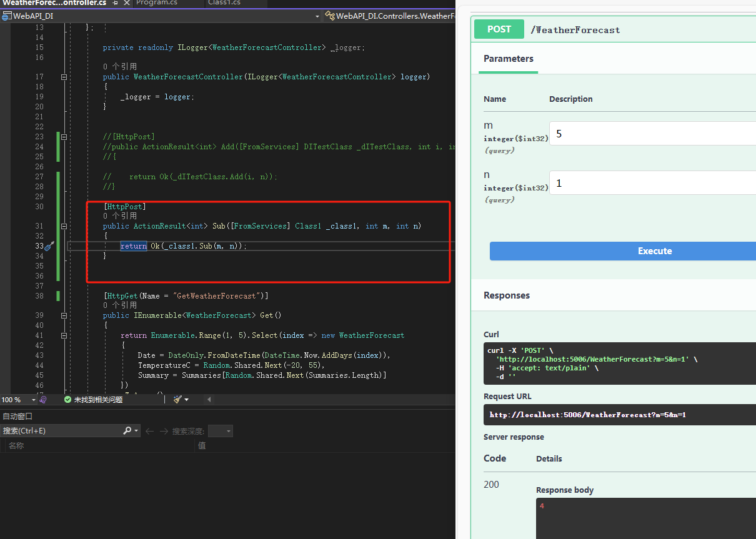756x539 pixels.
Task: Click the scroll-left arrow in the editor scrollbar
Action: point(209,399)
